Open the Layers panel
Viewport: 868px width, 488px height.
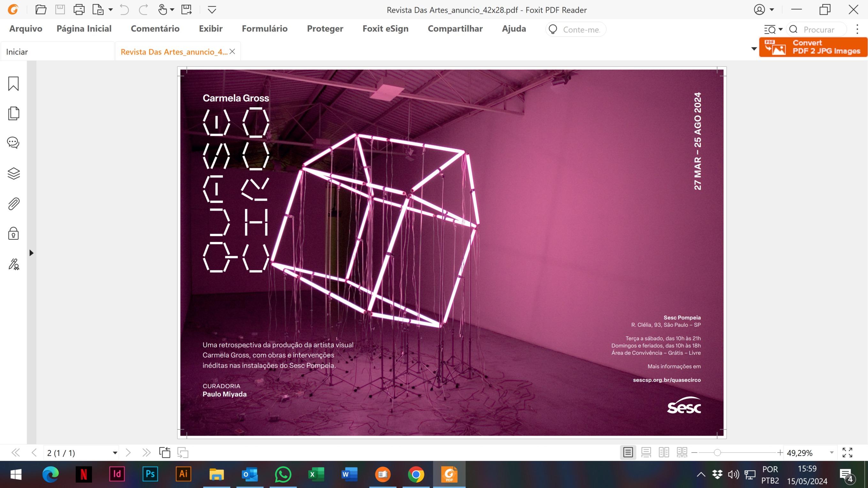[13, 173]
